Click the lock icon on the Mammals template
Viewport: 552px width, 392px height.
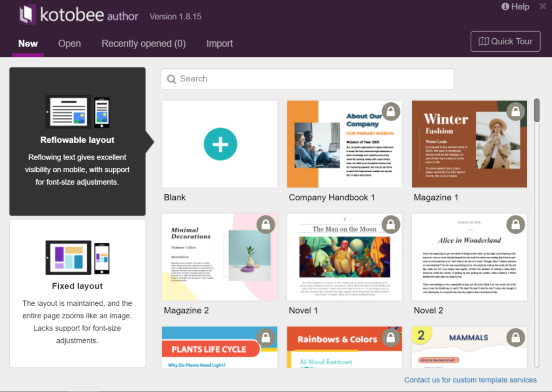pos(515,338)
